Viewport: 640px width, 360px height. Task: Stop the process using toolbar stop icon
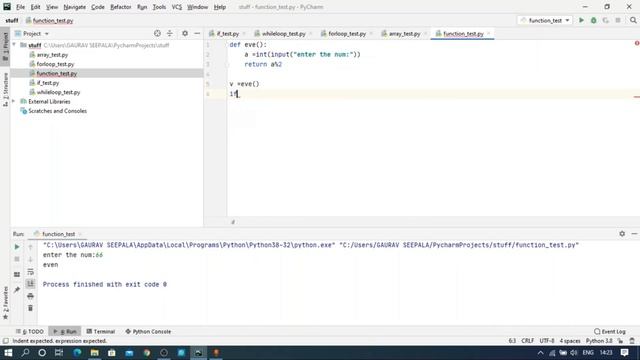[x=618, y=20]
